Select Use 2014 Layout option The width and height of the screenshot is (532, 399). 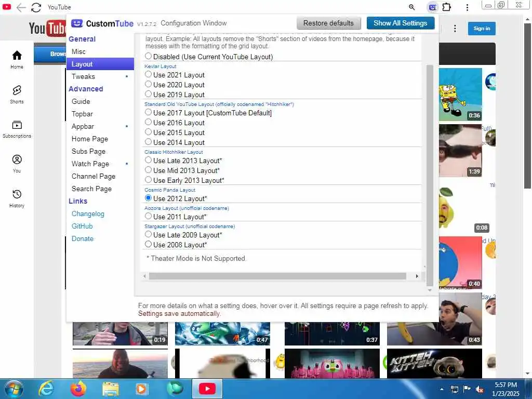click(x=148, y=141)
